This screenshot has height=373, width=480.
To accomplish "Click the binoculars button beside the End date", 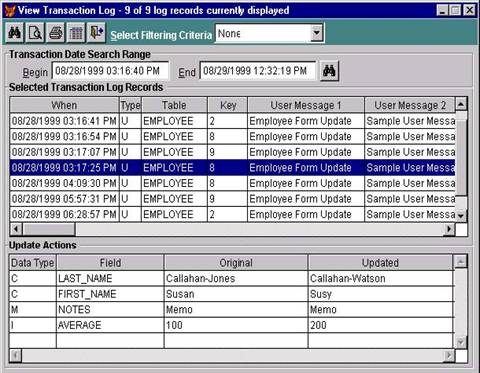I will pyautogui.click(x=329, y=71).
